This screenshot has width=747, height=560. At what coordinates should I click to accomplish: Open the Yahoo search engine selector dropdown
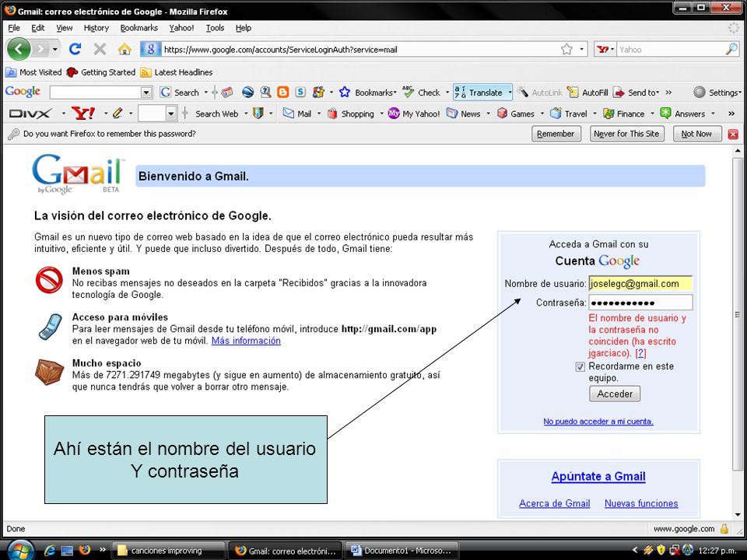(x=612, y=49)
